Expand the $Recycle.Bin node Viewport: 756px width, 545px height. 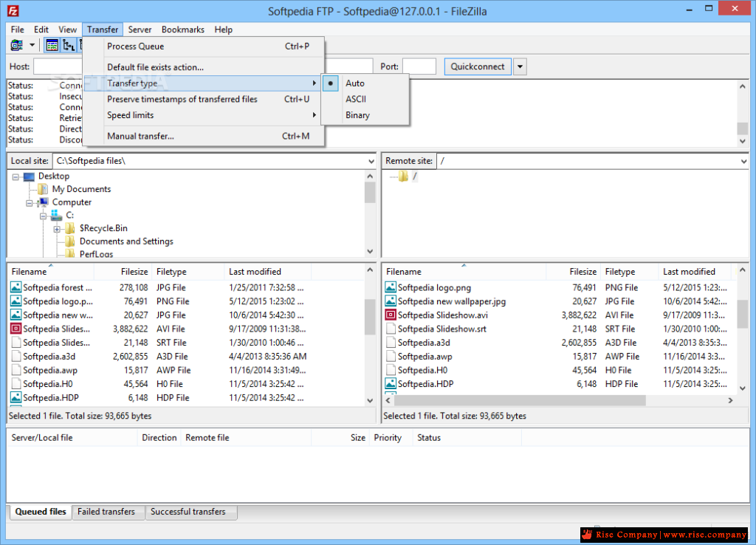click(57, 229)
